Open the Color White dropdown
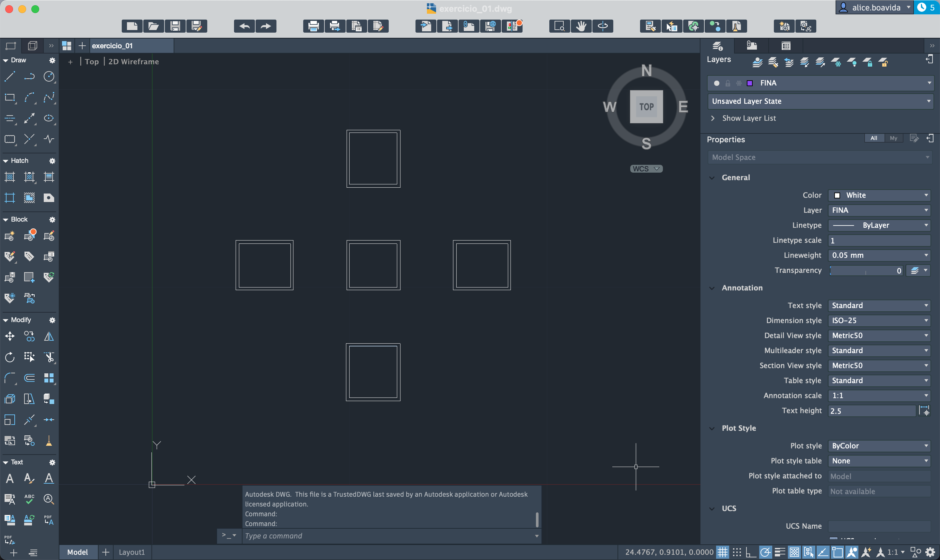The image size is (940, 560). point(879,195)
